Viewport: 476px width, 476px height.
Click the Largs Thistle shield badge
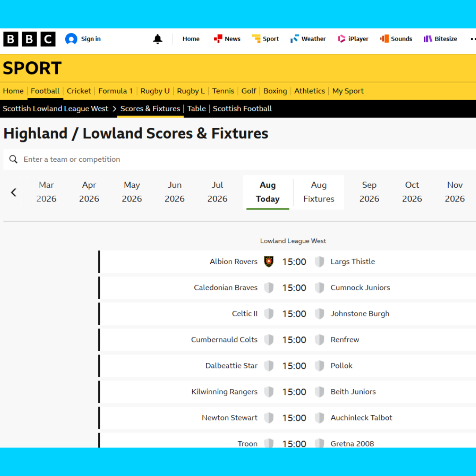pos(320,262)
